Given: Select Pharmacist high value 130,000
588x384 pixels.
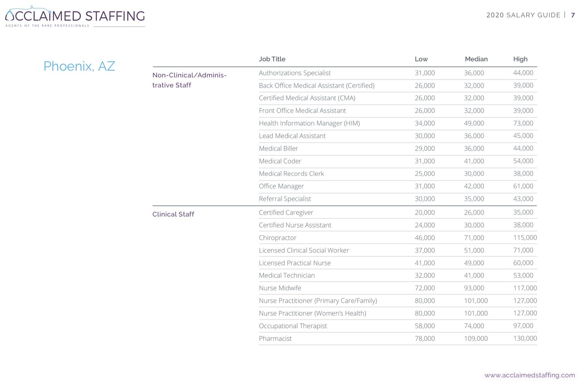Looking at the screenshot, I should pos(525,339).
